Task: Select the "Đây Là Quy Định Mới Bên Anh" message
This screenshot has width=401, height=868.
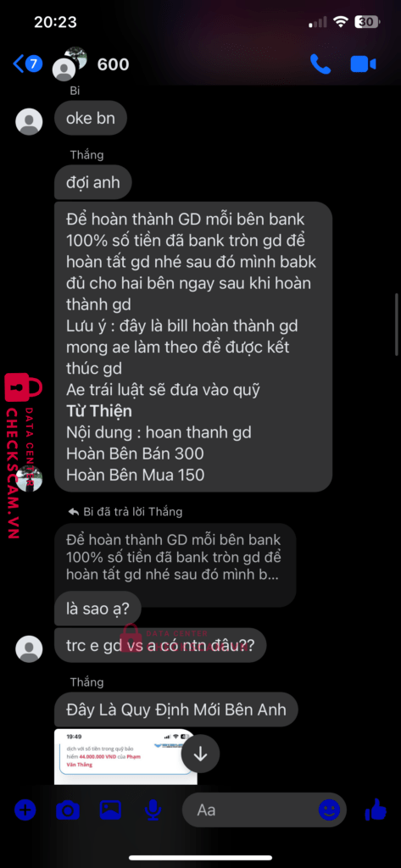Action: pos(176,709)
